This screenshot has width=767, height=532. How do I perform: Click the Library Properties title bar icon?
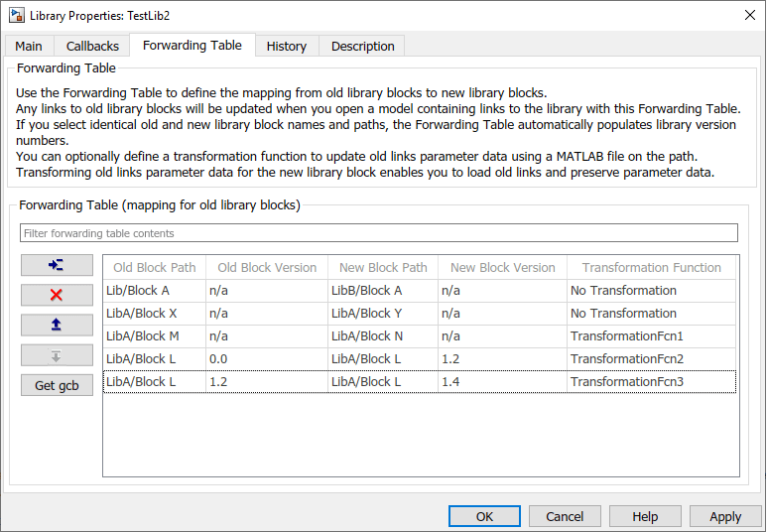[x=16, y=16]
